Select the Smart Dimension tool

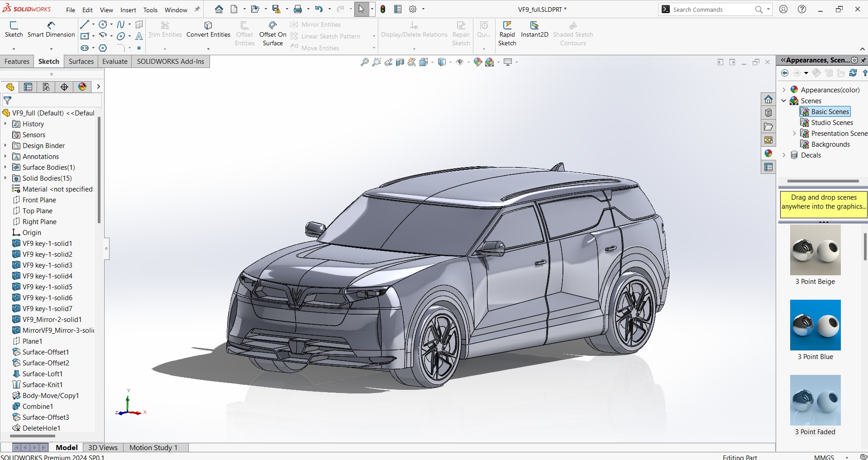tap(51, 29)
